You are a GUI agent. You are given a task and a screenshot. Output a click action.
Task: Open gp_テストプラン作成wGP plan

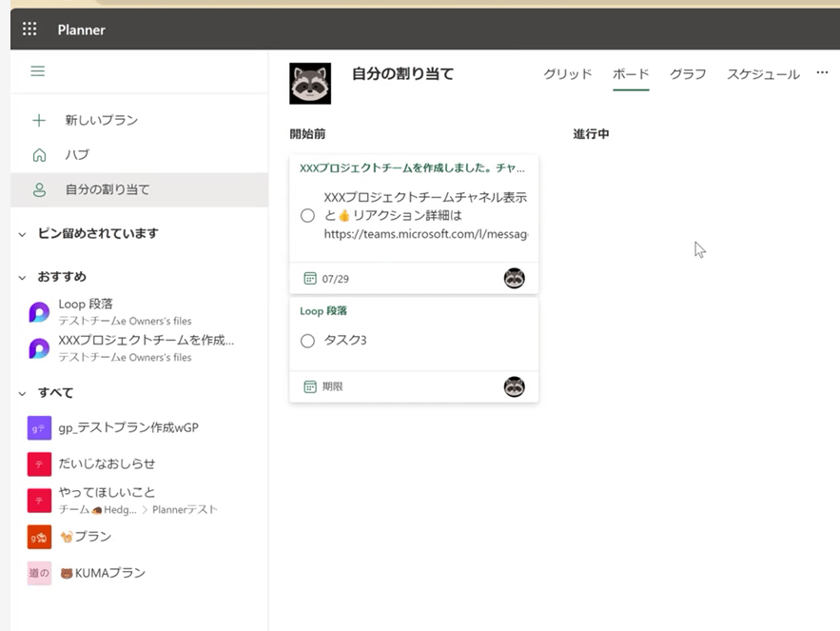coord(139,428)
